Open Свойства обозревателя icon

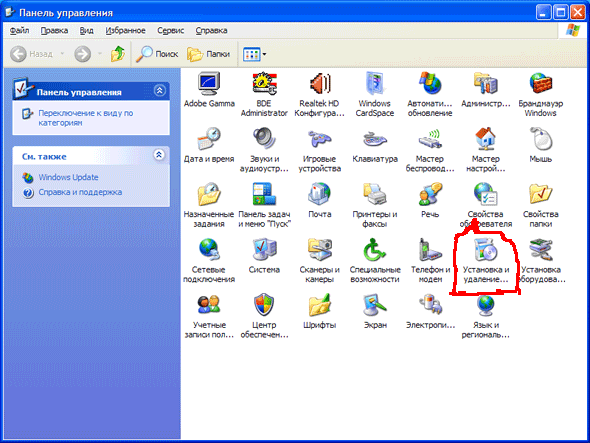(485, 195)
